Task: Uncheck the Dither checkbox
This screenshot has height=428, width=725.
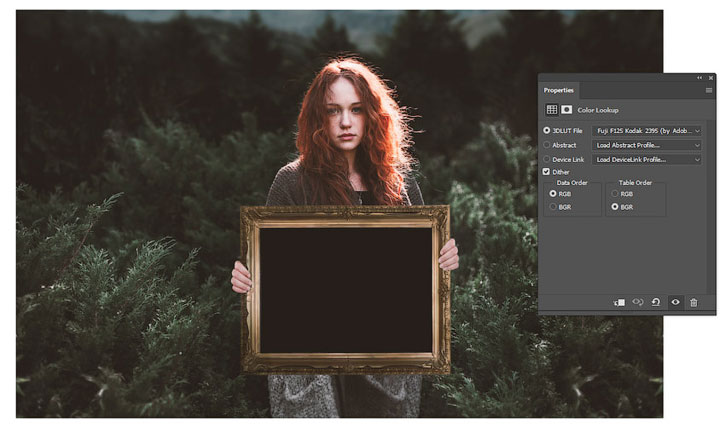Action: click(546, 171)
